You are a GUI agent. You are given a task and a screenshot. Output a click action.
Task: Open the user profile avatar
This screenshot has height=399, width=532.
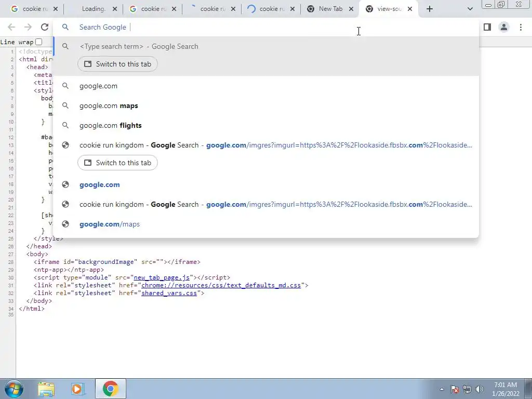pos(504,27)
